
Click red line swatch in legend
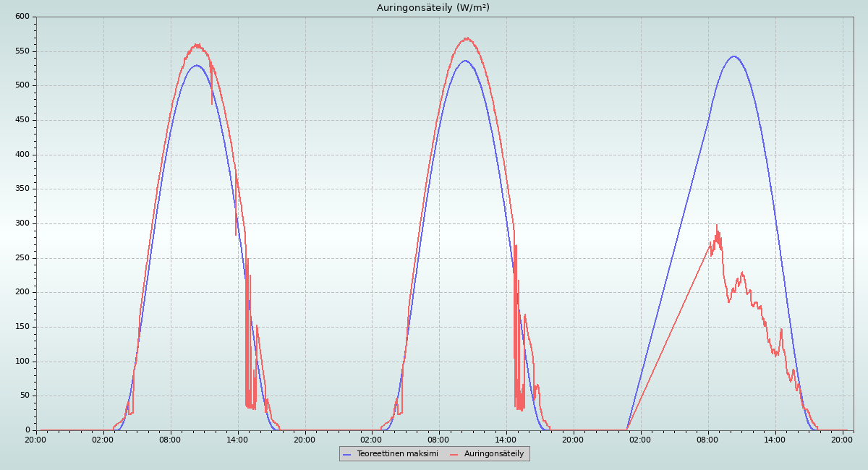(454, 454)
